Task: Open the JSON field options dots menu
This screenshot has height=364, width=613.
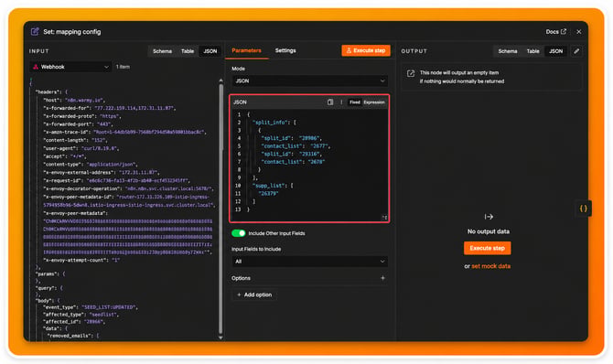Action: 341,102
